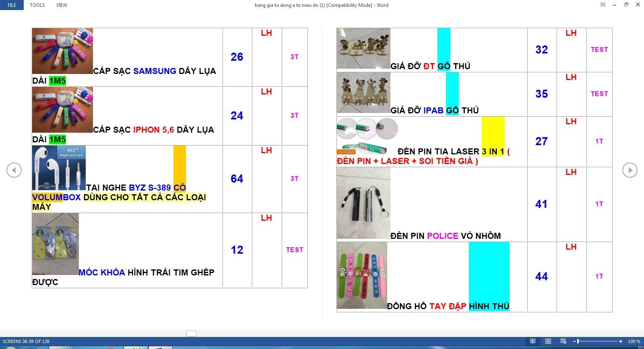The width and height of the screenshot is (644, 349).
Task: Click price cell "44"
Action: point(542,277)
